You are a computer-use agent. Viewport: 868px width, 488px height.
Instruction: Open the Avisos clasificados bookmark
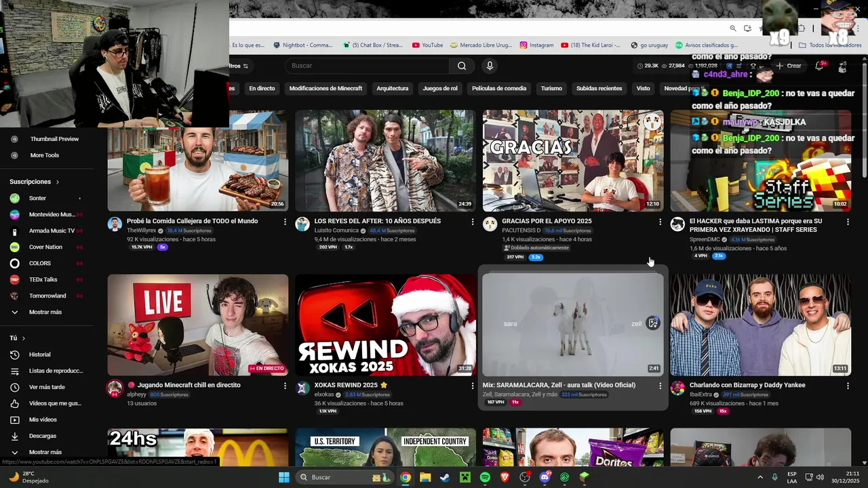[x=707, y=45]
